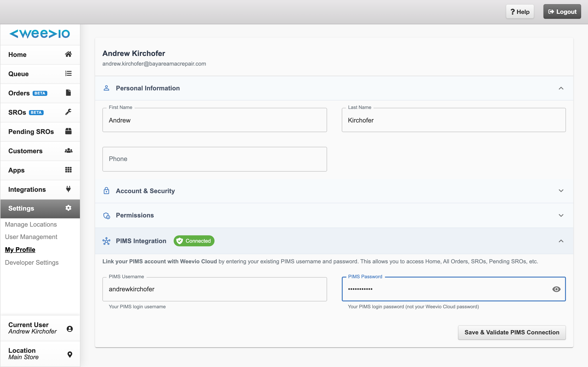Click the Current User avatar icon
The width and height of the screenshot is (588, 367).
(x=70, y=329)
